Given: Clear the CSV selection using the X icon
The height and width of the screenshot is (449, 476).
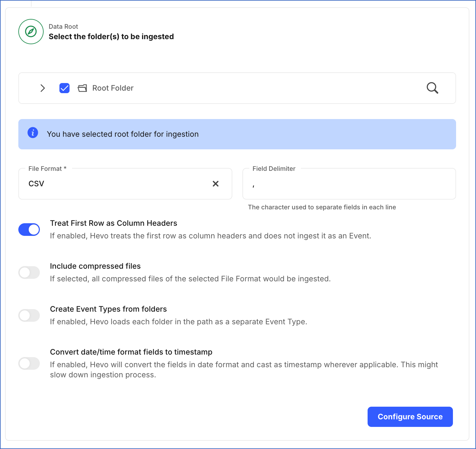Looking at the screenshot, I should coord(216,183).
